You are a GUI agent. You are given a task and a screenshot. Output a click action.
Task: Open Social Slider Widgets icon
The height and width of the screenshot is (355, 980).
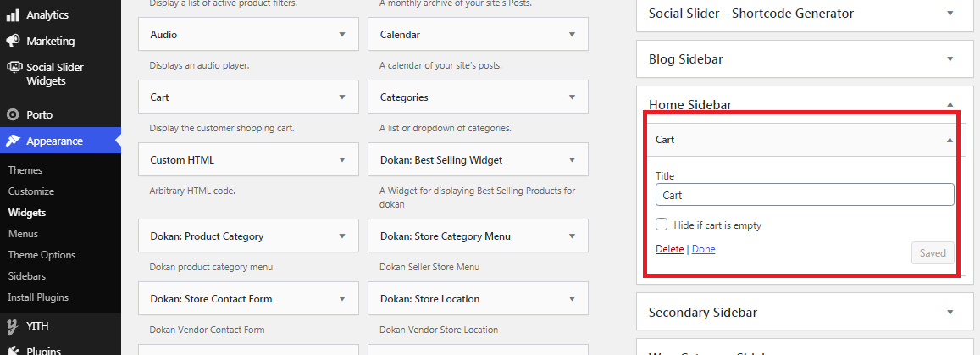click(x=13, y=67)
